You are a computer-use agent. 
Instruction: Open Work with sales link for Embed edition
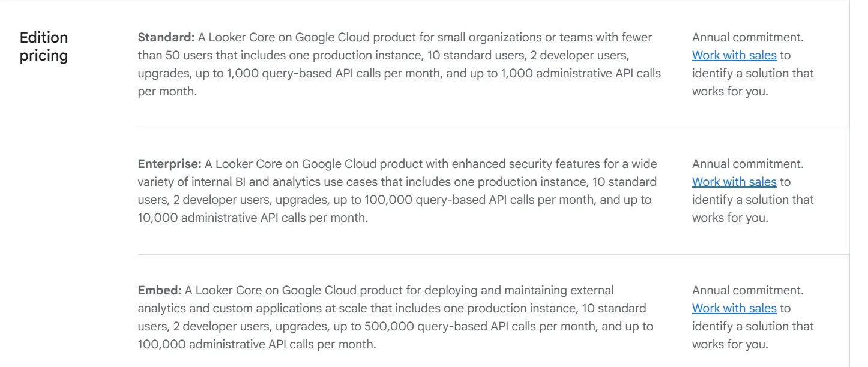coord(734,308)
